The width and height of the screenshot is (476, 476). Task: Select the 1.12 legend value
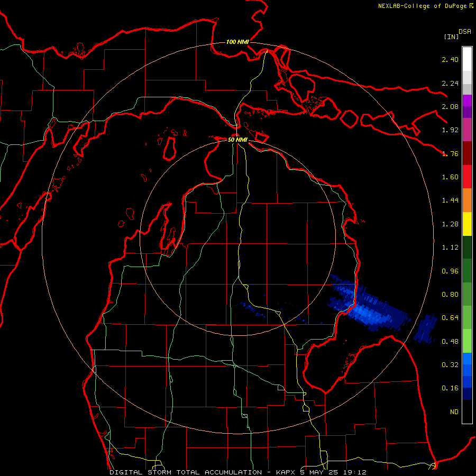click(x=450, y=248)
